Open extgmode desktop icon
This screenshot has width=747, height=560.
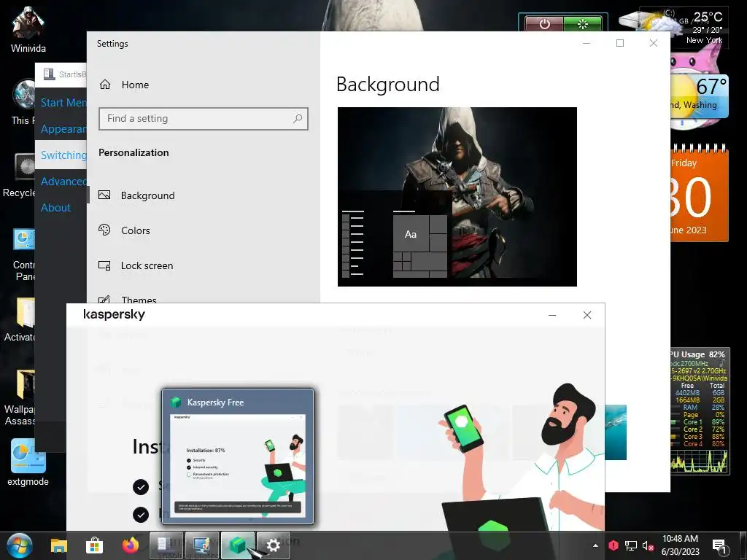click(28, 463)
